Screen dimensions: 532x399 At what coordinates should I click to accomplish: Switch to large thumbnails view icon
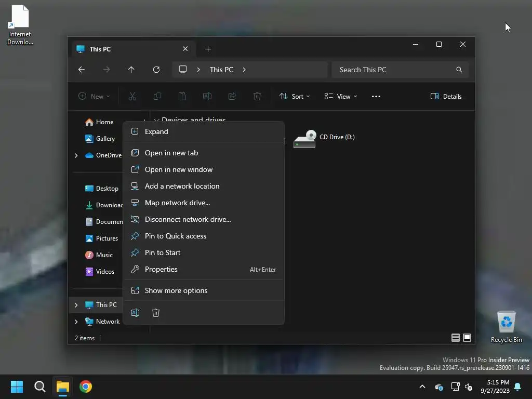pyautogui.click(x=467, y=338)
